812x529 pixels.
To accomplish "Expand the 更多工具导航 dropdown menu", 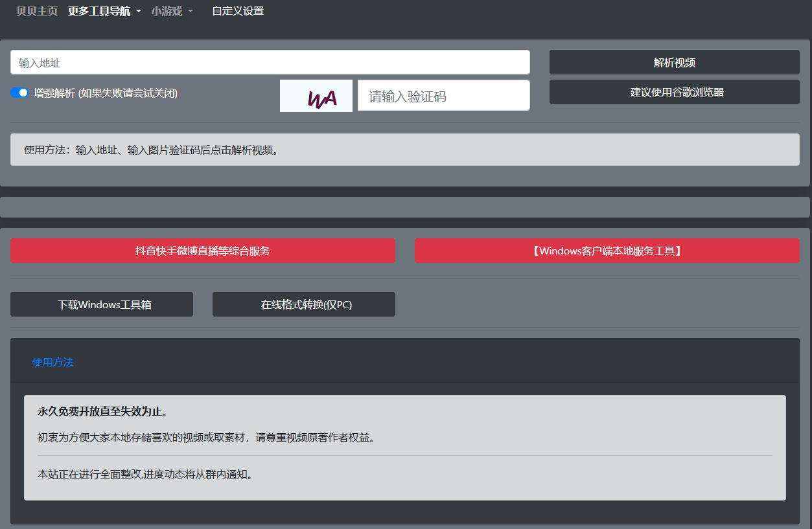I will 104,11.
